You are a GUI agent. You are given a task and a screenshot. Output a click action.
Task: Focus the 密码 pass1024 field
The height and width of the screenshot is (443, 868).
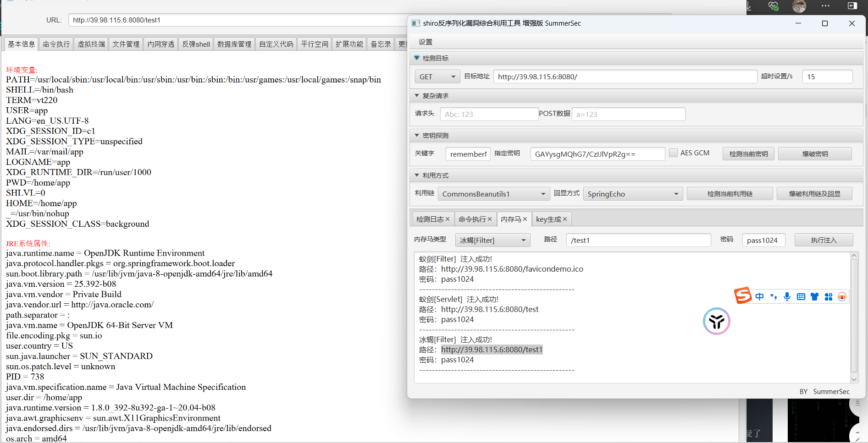coord(763,240)
